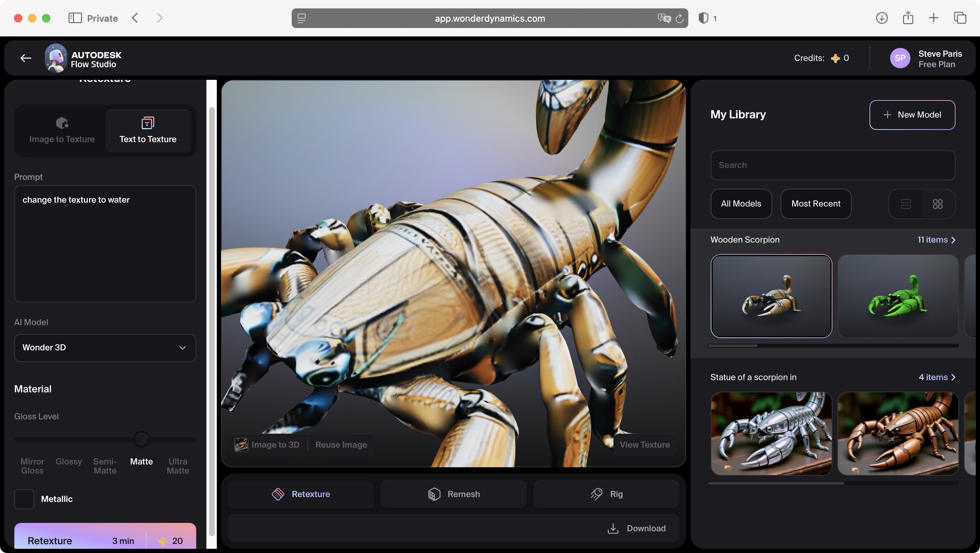Open the Wonder 3D AI Model dropdown

click(105, 348)
